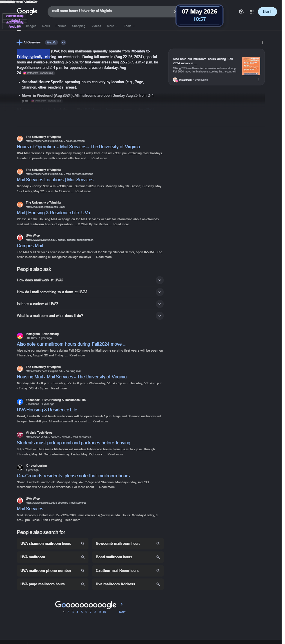
Task: Open the More dropdown in the search tabs
Action: point(112,26)
